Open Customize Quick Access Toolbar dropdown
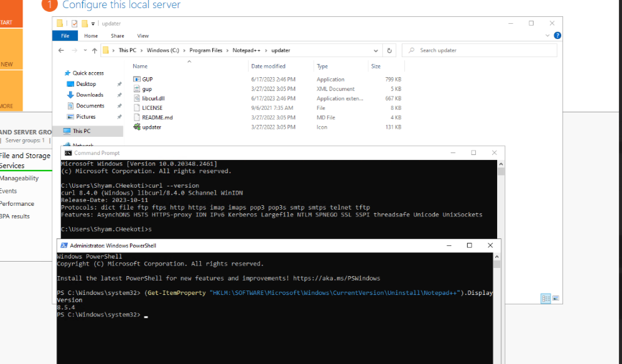Image resolution: width=622 pixels, height=364 pixels. coord(93,24)
